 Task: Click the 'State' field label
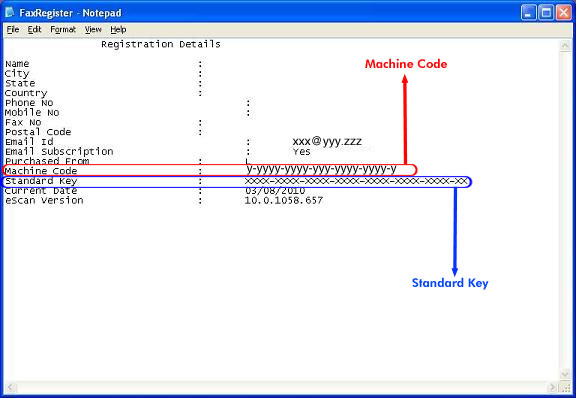20,83
